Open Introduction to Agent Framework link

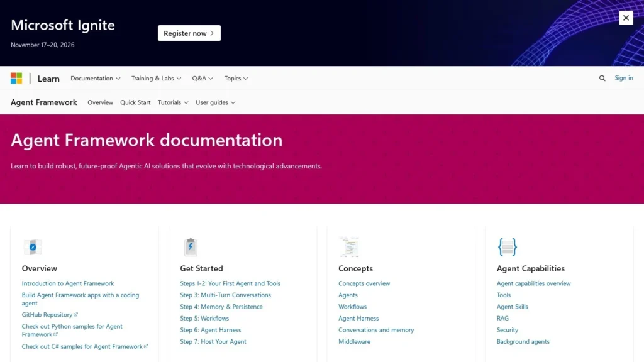68,283
